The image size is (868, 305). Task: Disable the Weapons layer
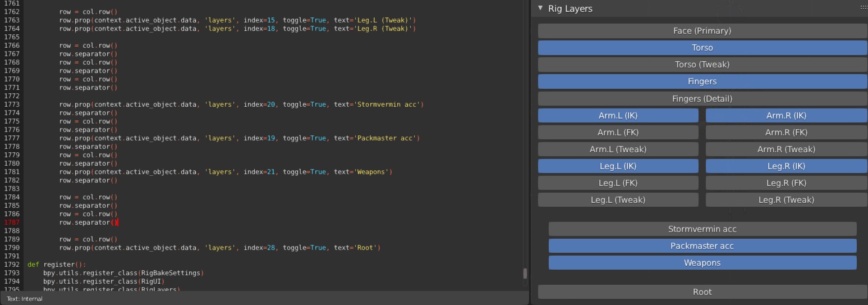click(x=702, y=263)
